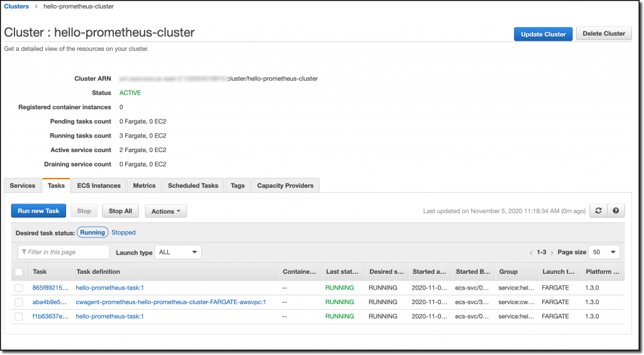Open the help question mark icon
This screenshot has height=355, width=644.
pos(616,211)
